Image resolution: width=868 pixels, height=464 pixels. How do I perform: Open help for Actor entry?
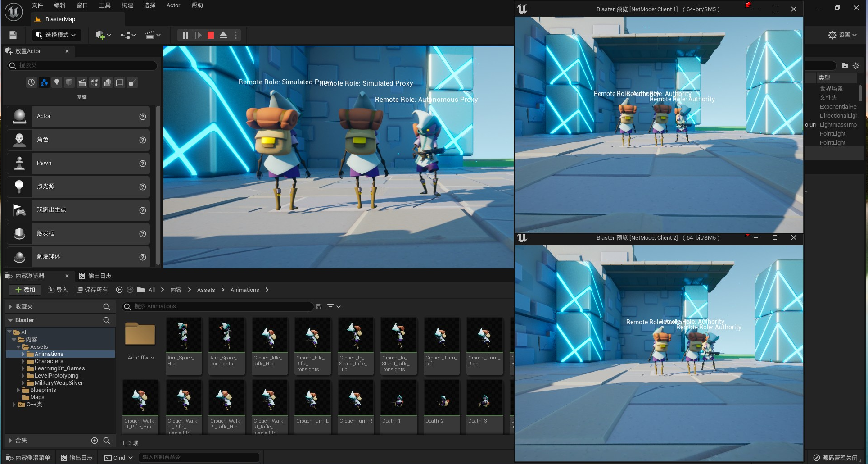point(143,117)
